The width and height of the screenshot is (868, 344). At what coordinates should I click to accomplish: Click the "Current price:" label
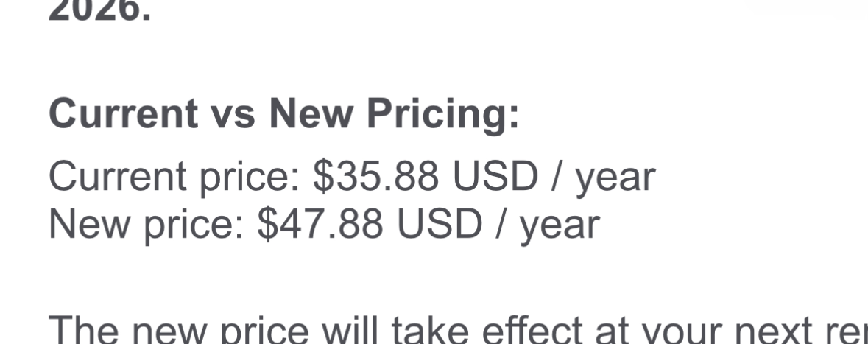point(174,177)
